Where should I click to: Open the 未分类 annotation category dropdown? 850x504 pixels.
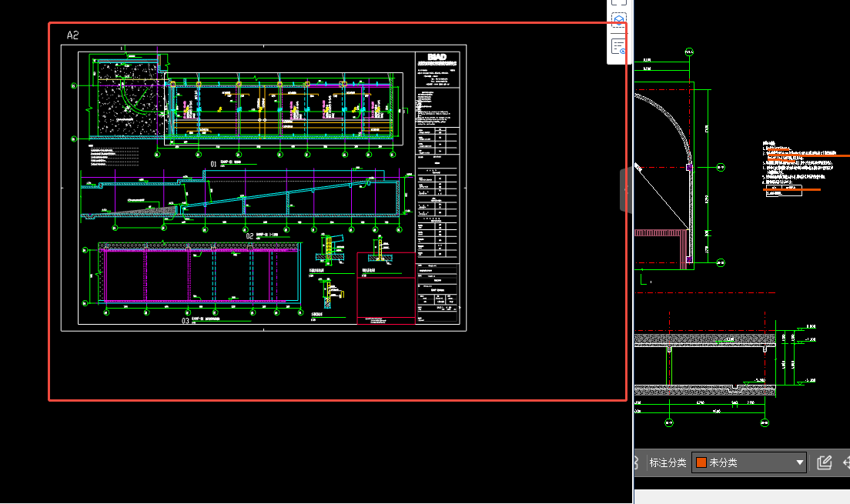click(x=749, y=462)
